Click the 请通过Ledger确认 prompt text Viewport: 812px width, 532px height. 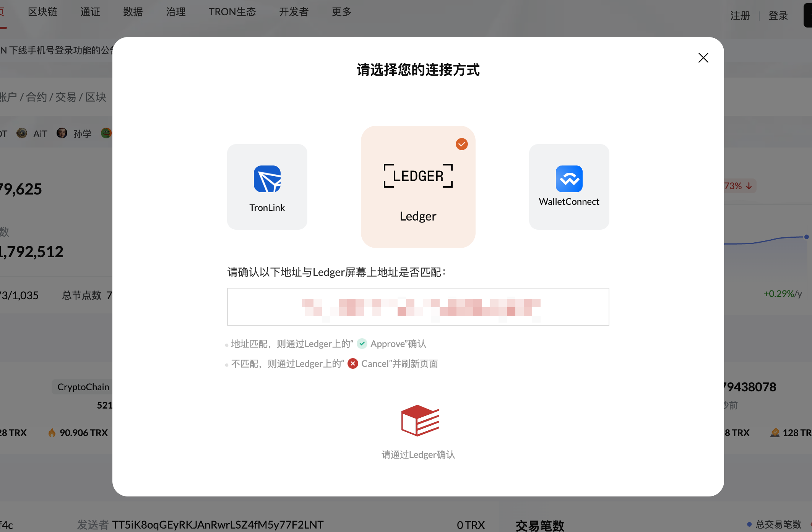[418, 454]
